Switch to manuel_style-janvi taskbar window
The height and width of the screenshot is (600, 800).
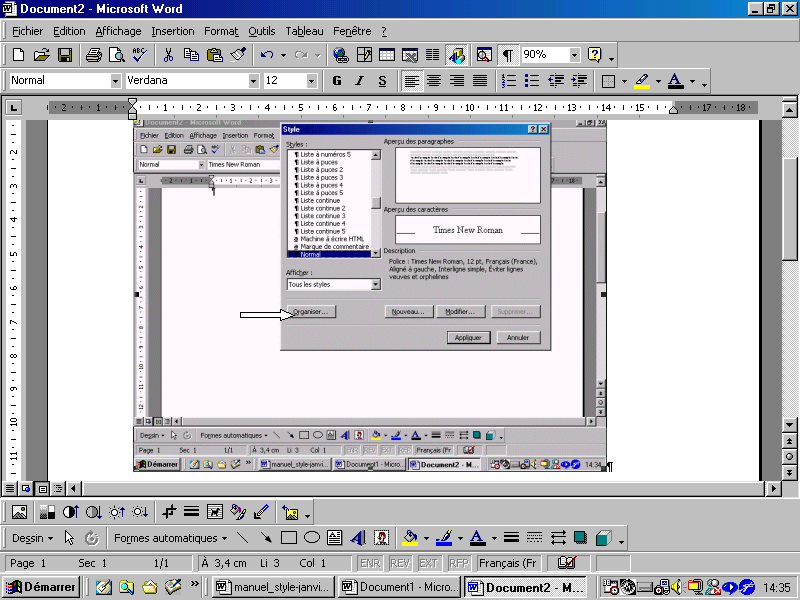coord(273,587)
